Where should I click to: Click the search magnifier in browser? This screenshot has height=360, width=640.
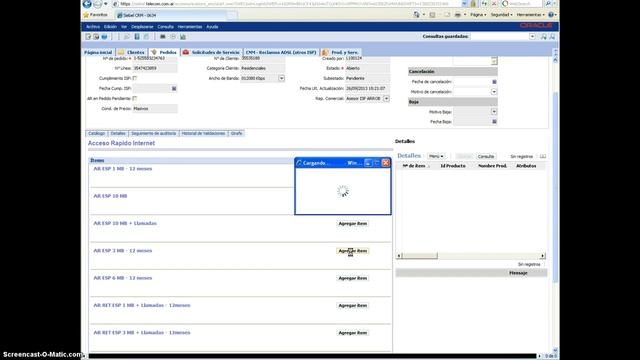click(x=548, y=3)
